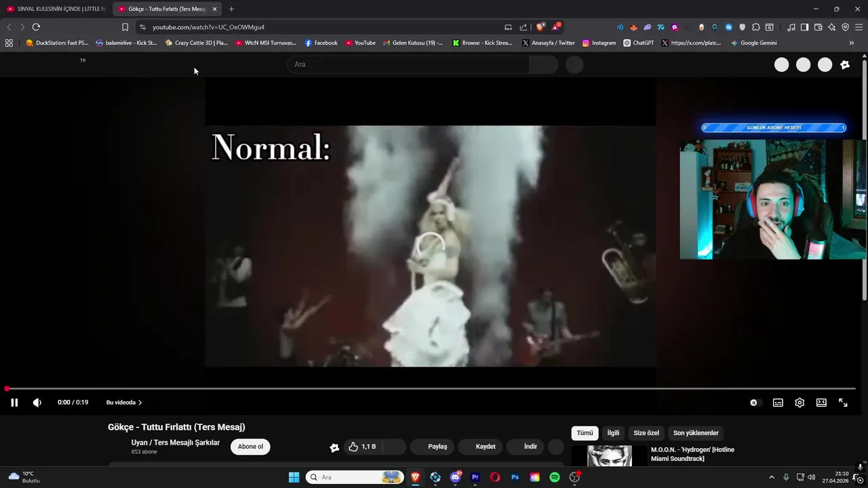Switch to theater mode
Image resolution: width=868 pixels, height=488 pixels.
(821, 403)
